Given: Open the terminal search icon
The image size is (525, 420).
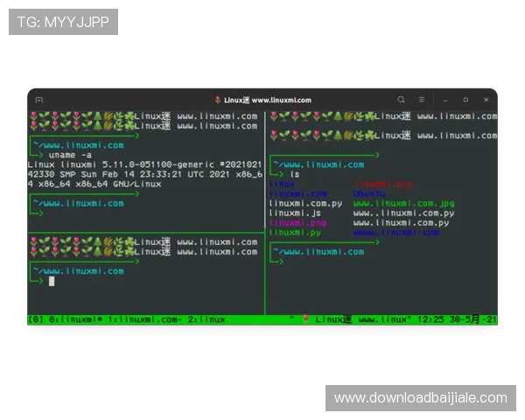Looking at the screenshot, I should [402, 100].
